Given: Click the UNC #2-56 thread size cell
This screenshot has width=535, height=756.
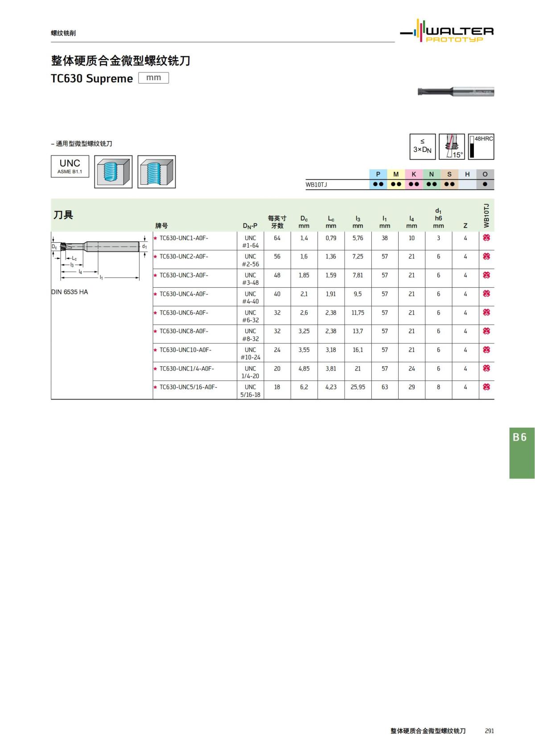Looking at the screenshot, I should (250, 260).
